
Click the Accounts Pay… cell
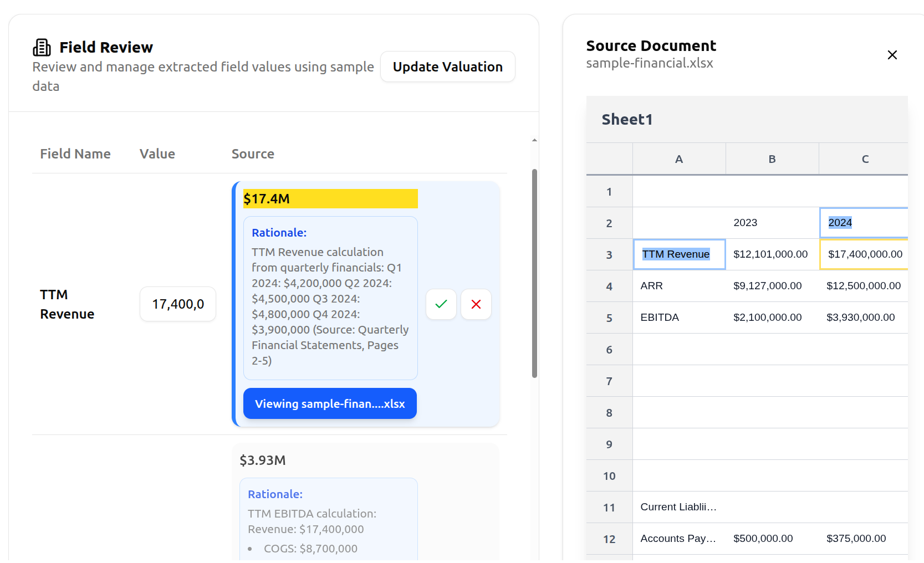click(x=679, y=539)
